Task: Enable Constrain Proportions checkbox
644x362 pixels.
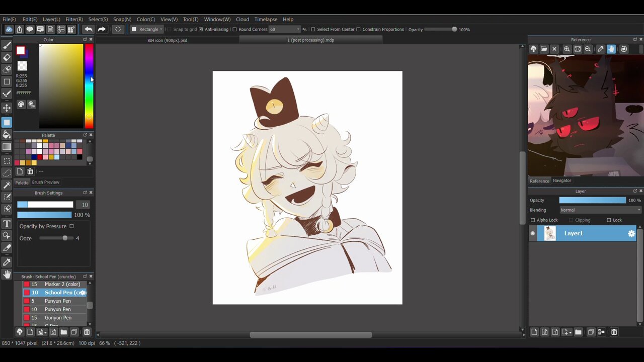Action: tap(358, 30)
